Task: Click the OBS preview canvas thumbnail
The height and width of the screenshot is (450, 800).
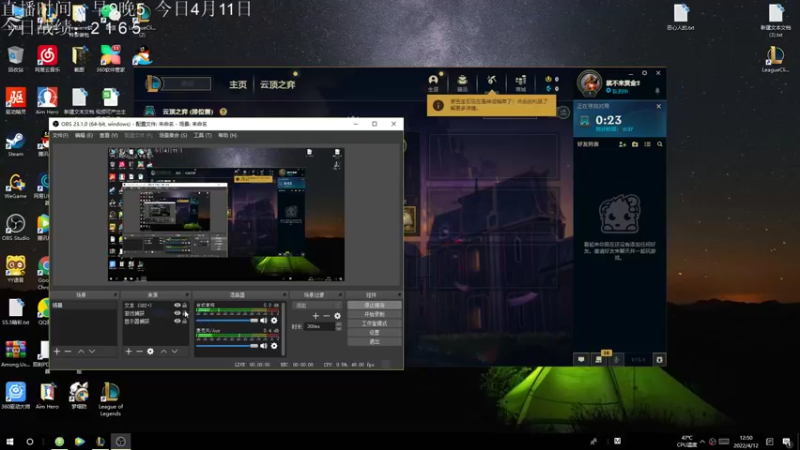Action: (226, 215)
